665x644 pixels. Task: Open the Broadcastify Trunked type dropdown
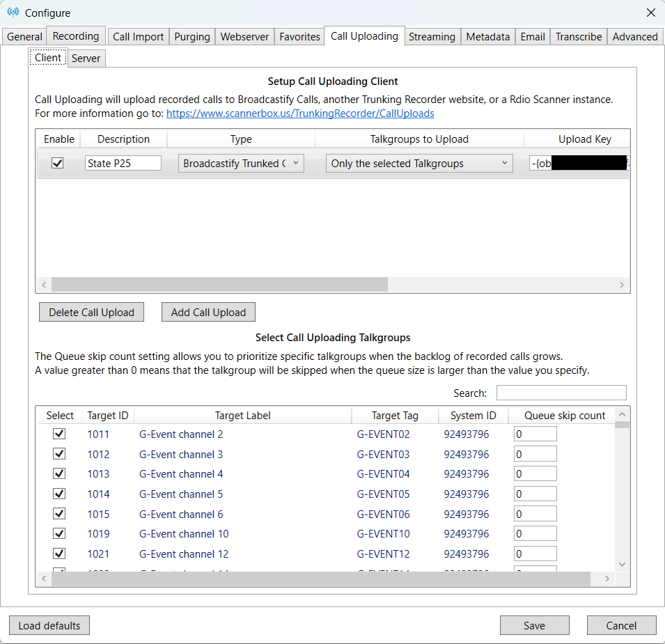[241, 164]
